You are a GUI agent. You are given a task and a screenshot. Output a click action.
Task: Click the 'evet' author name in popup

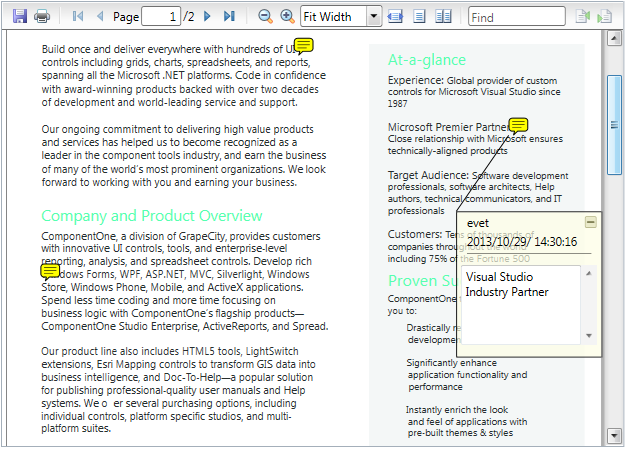tap(478, 223)
